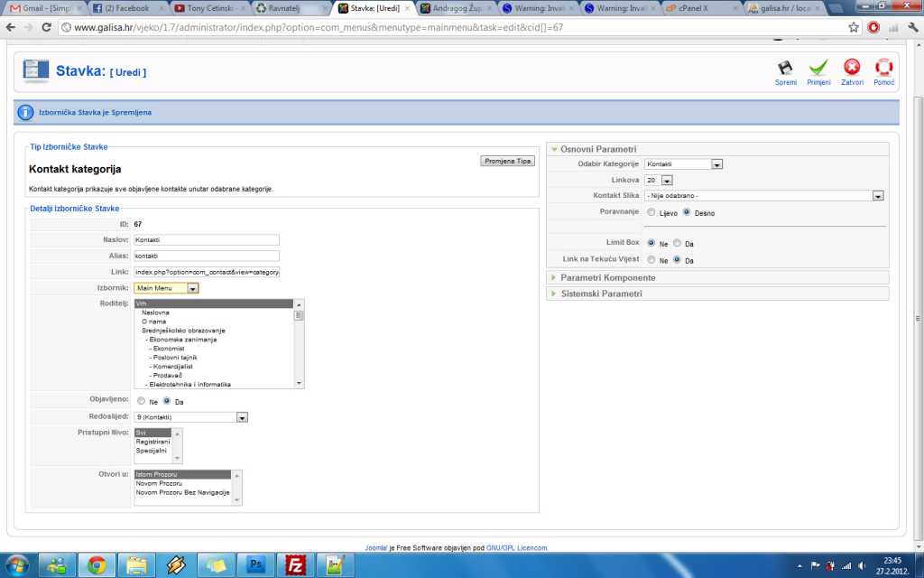Open the GNU/GPL Licencom link
The image size is (924, 578).
[x=517, y=547]
